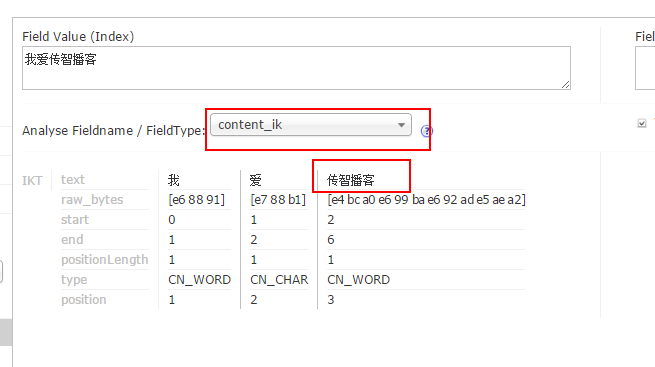
Task: Click the raw bytes value [e6 88 91]
Action: (196, 200)
